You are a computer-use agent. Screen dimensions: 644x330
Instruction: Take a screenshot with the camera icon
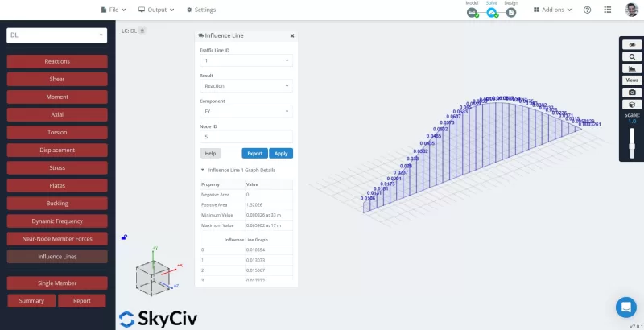[x=632, y=93]
